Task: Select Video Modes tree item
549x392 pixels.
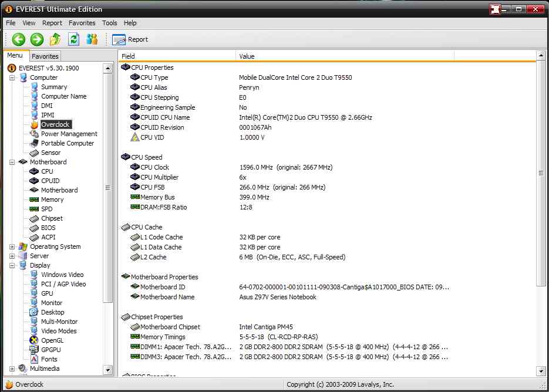Action: tap(59, 331)
